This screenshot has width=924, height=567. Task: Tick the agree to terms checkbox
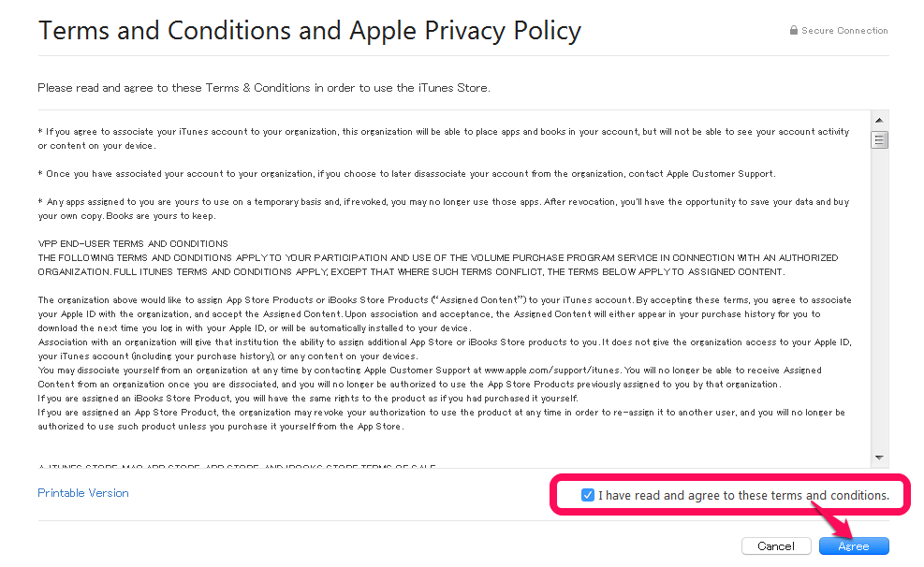coord(588,495)
